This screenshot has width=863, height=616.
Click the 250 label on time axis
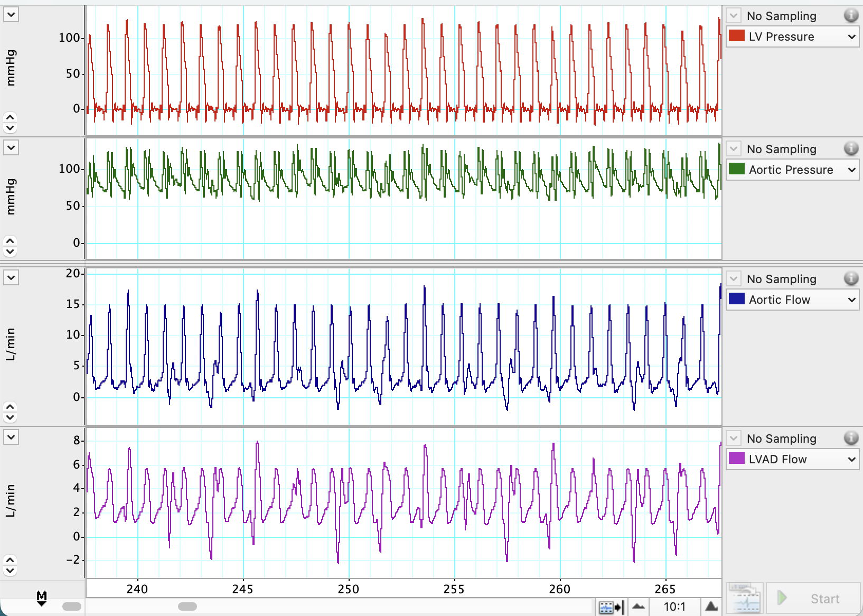(348, 589)
